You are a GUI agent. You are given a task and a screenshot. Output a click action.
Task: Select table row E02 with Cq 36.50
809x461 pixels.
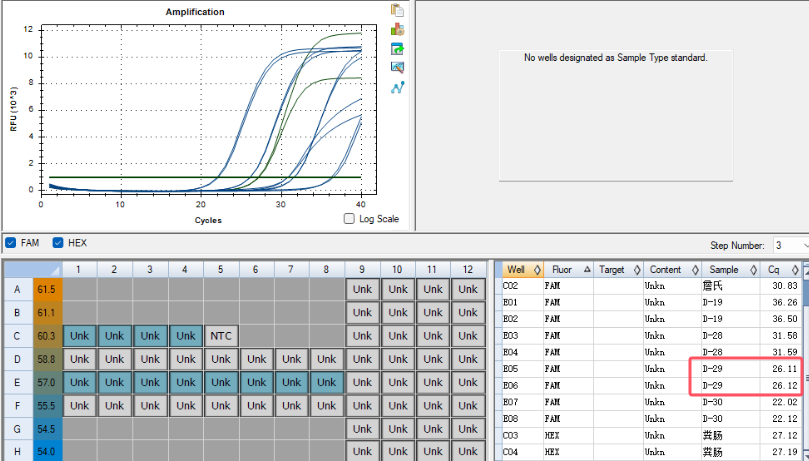tap(652, 319)
